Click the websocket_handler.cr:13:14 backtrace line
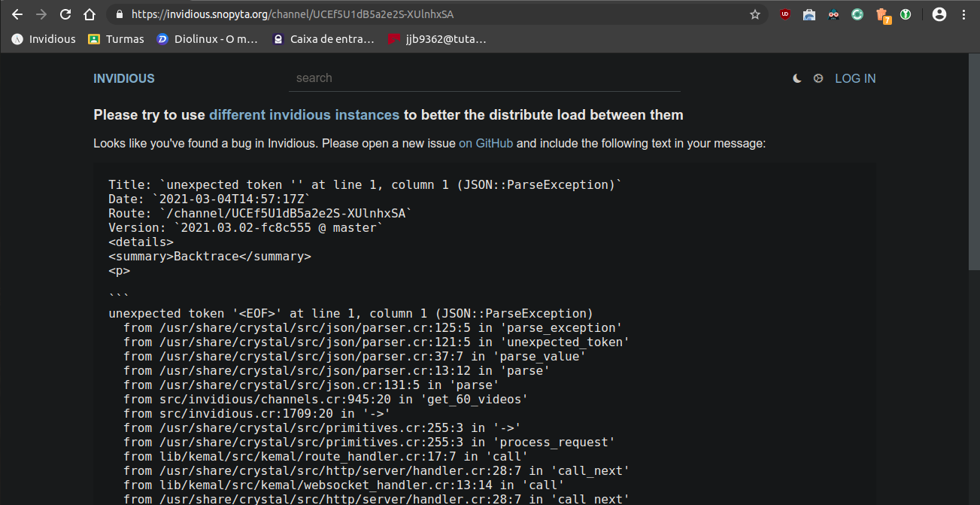Image resolution: width=980 pixels, height=505 pixels. pos(344,485)
